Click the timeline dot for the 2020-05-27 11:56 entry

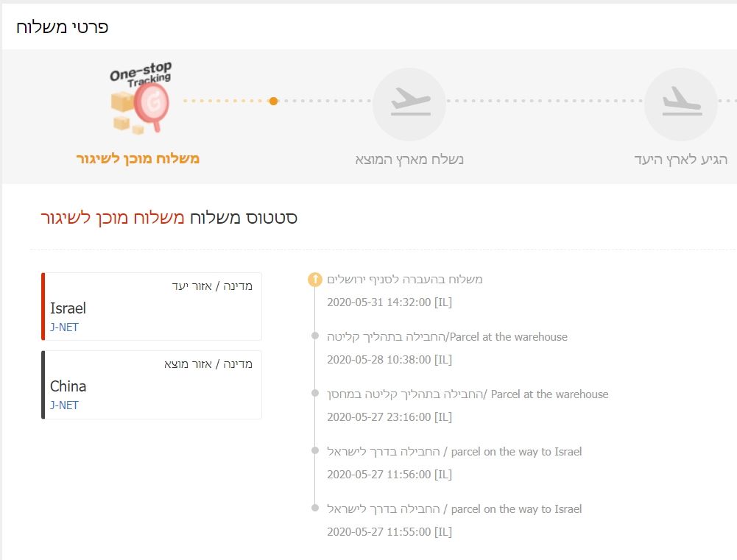point(314,451)
